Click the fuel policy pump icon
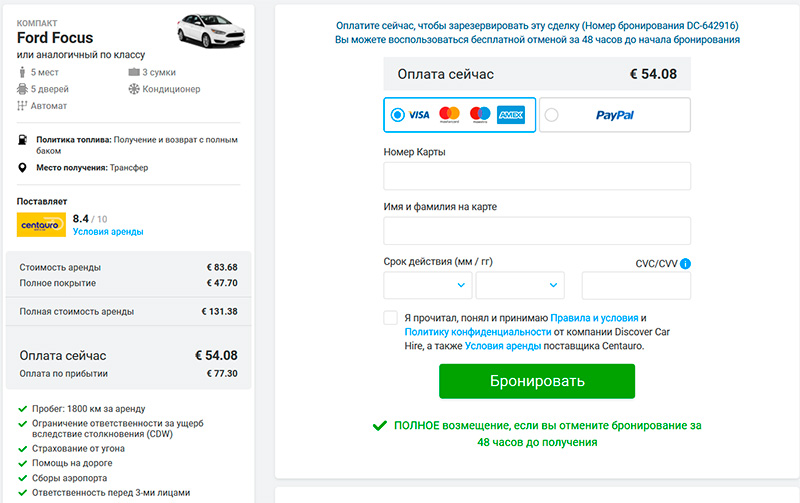Image resolution: width=800 pixels, height=503 pixels. (23, 140)
